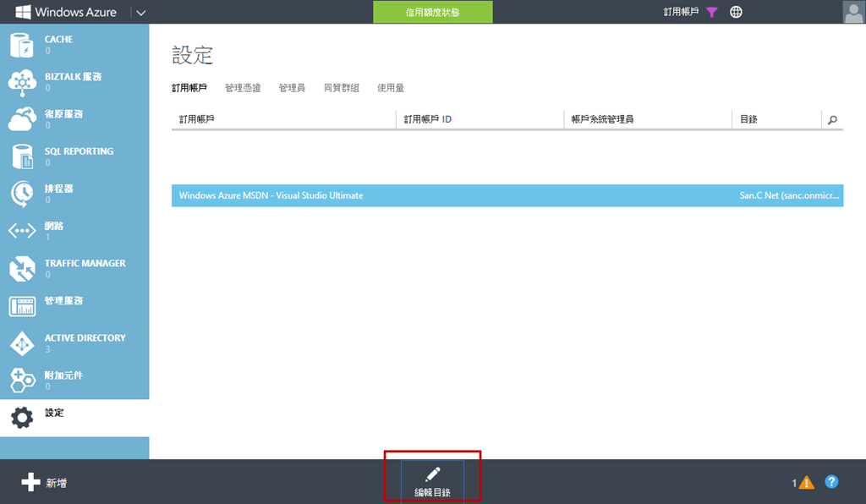Click the CACHE sidebar label
Image resolution: width=866 pixels, height=504 pixels.
(x=58, y=39)
